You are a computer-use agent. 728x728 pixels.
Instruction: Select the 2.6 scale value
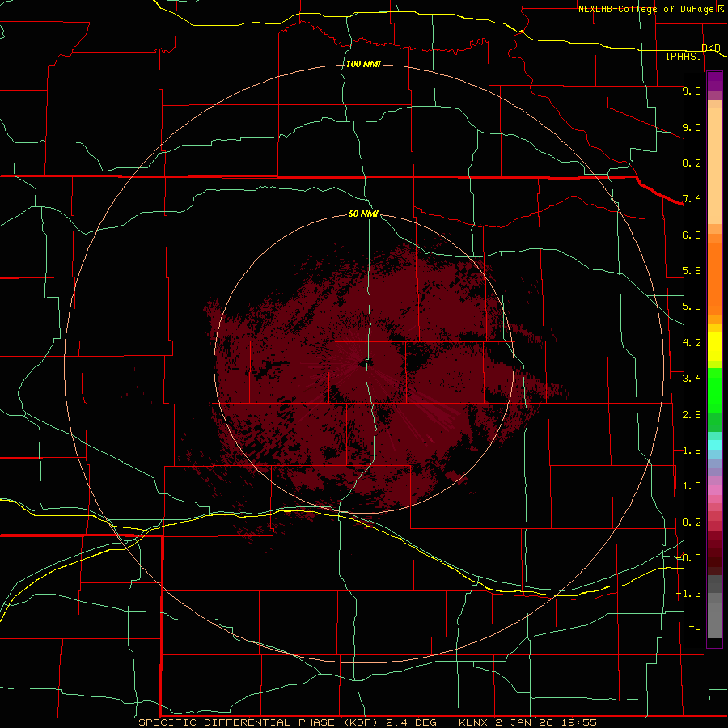click(x=692, y=415)
